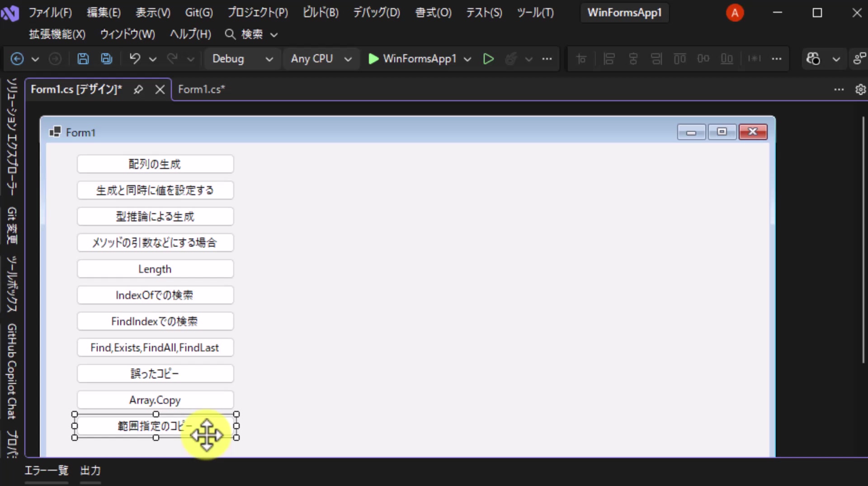Select the 誤ったコピー button on the form
868x486 pixels.
[155, 374]
